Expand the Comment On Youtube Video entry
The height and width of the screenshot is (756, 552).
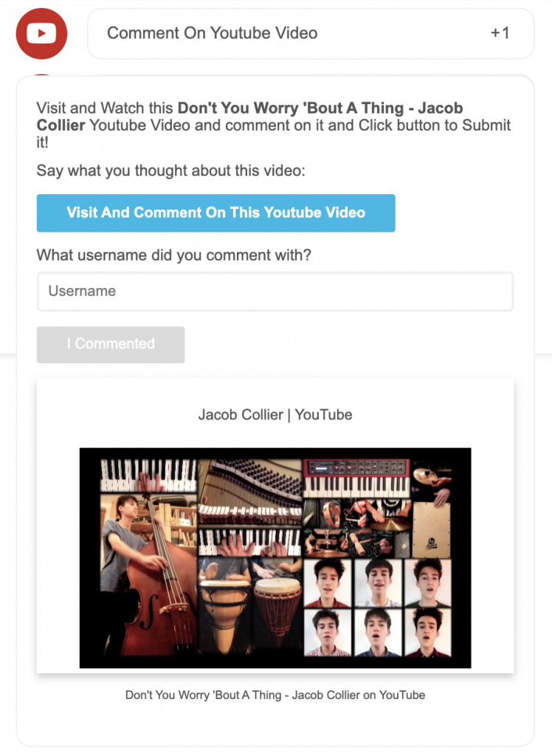(x=311, y=33)
